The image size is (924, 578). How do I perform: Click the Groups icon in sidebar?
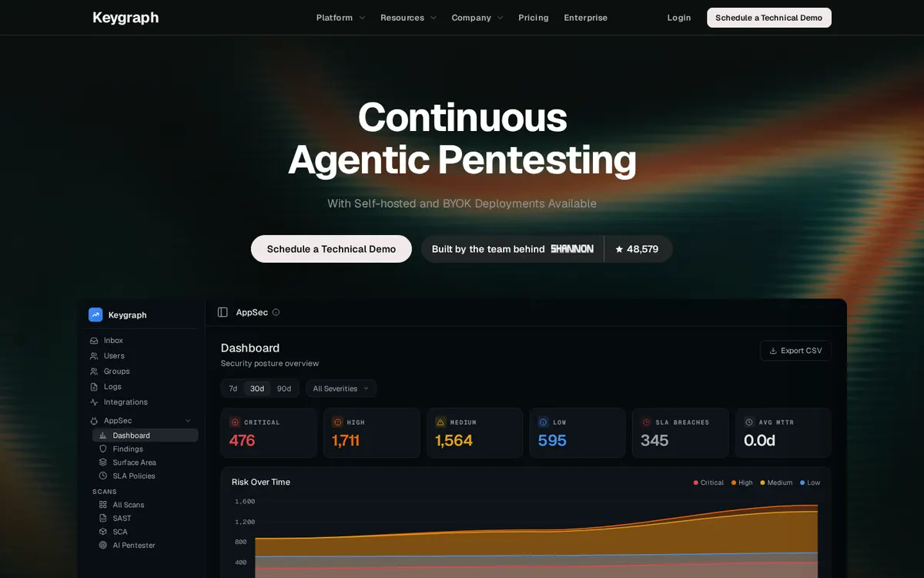[x=94, y=371]
